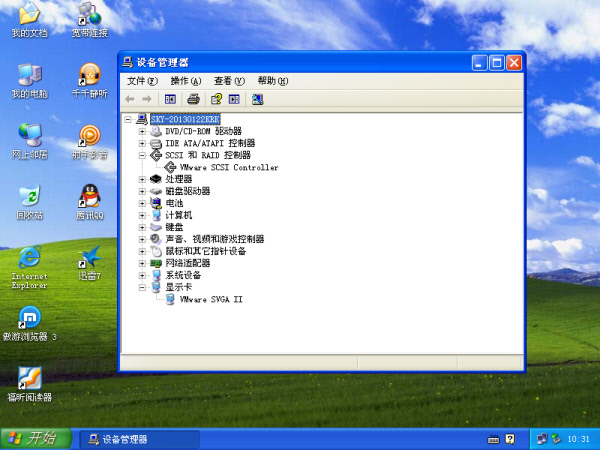Viewport: 600px width, 450px height.
Task: Expand the 处理器 node
Action: 142,179
